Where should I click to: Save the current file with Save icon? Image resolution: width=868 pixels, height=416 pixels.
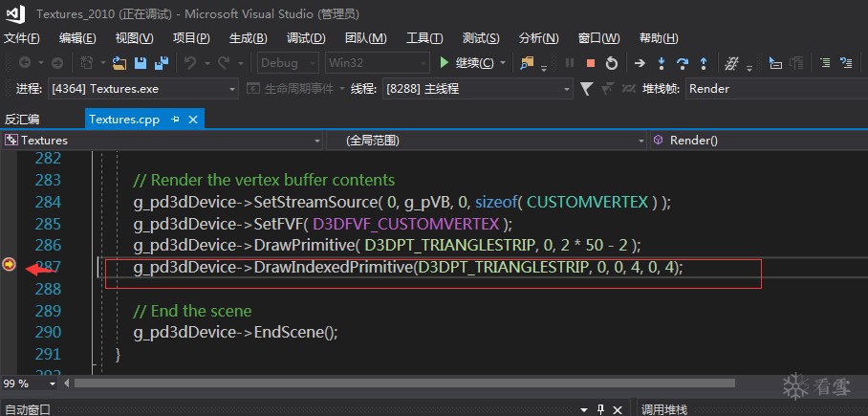pyautogui.click(x=141, y=63)
